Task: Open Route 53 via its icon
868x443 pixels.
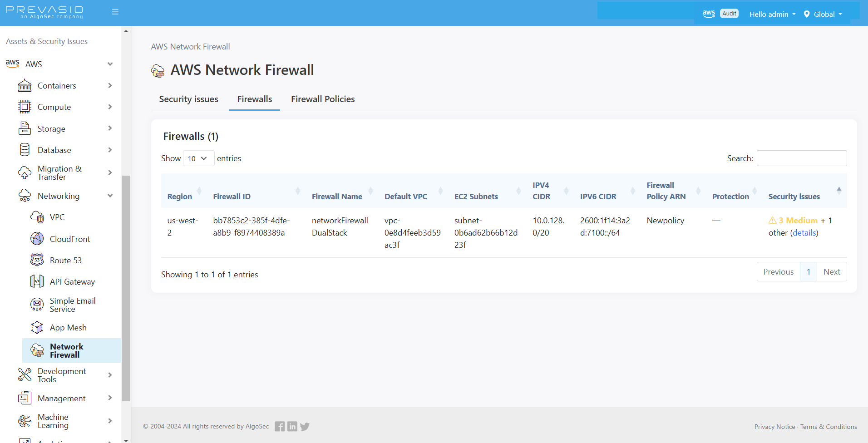Action: tap(37, 260)
